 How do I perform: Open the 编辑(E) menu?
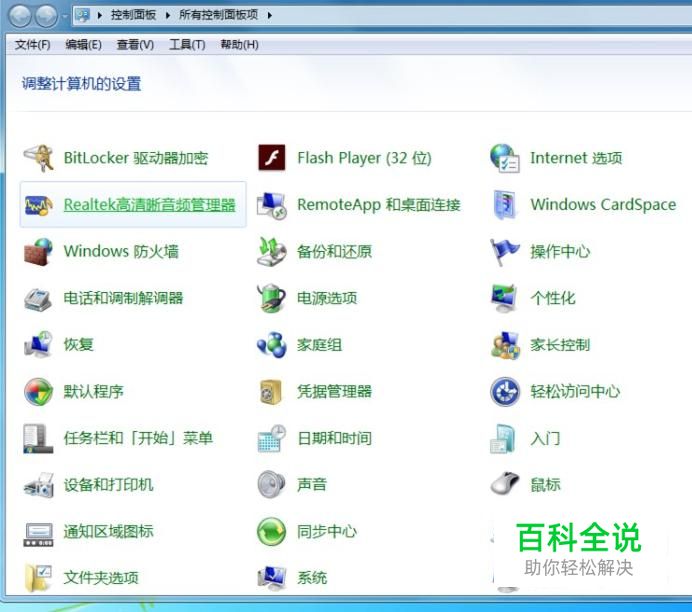83,45
